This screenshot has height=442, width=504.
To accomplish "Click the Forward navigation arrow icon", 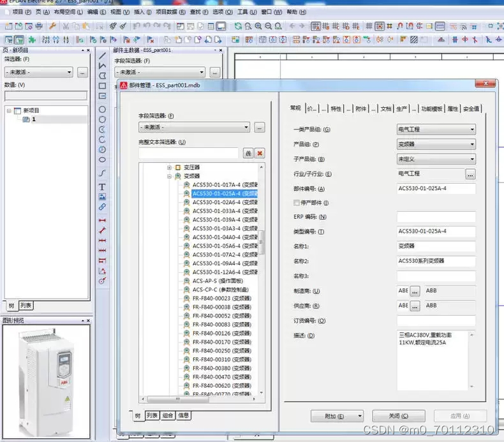I will (x=302, y=26).
